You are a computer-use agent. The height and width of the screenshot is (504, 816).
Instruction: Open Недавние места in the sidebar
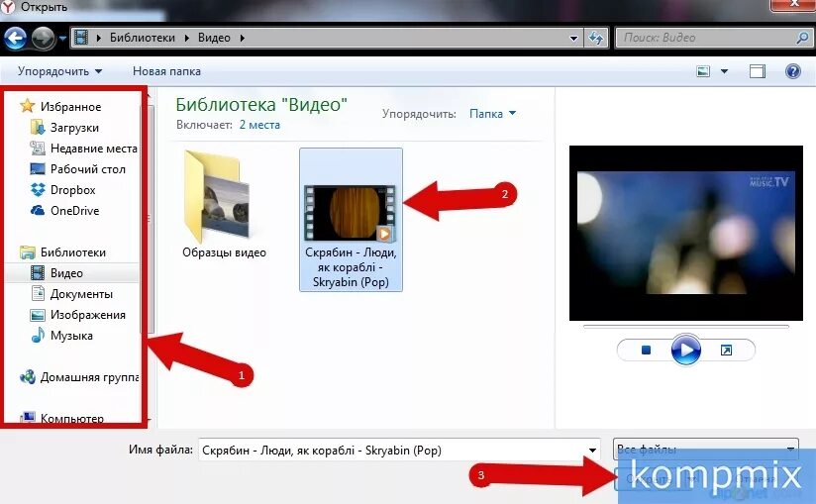point(94,149)
